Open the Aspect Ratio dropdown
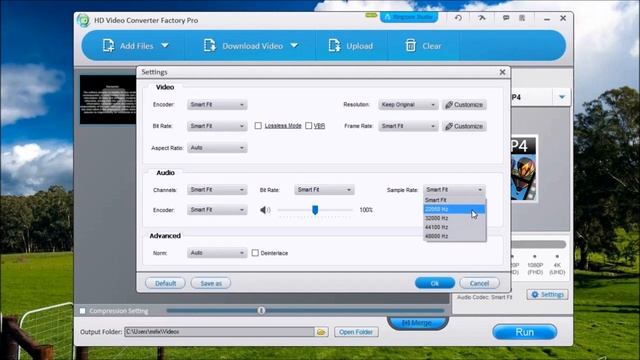 point(217,148)
